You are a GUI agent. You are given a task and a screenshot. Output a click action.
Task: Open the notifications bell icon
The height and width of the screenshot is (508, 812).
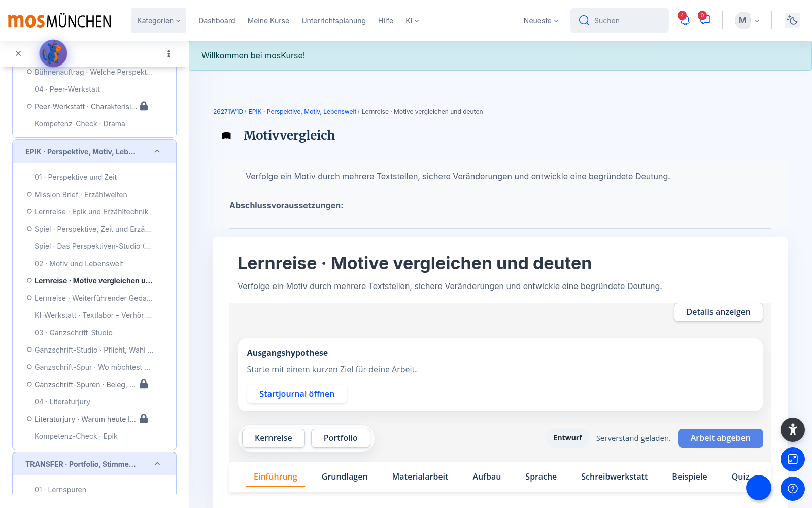tap(685, 20)
